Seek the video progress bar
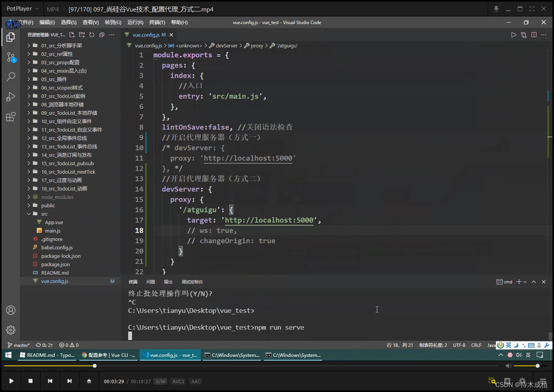The width and height of the screenshot is (554, 392). click(251, 366)
